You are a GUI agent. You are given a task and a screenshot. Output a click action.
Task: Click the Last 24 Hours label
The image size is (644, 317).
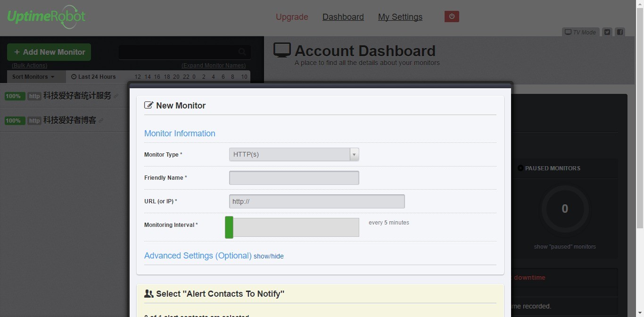[x=93, y=77]
